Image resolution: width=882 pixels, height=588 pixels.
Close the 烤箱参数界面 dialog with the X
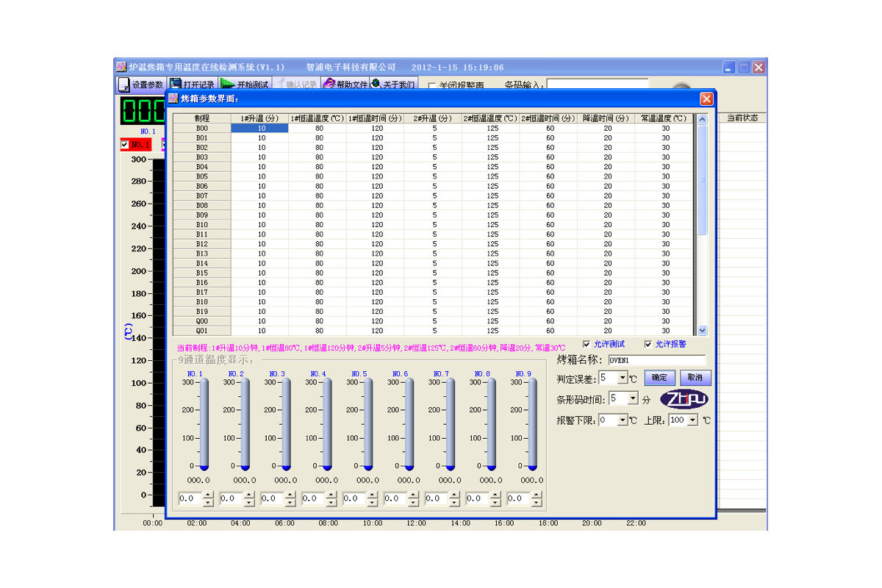point(706,98)
